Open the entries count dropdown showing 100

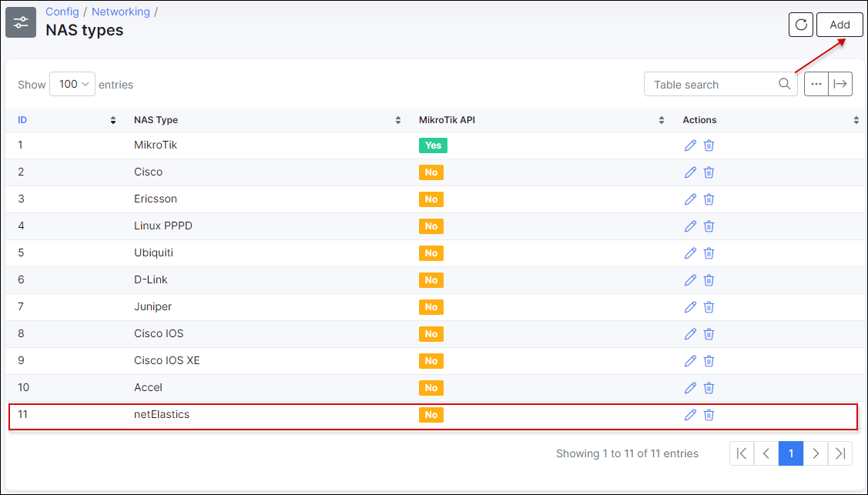[x=72, y=84]
